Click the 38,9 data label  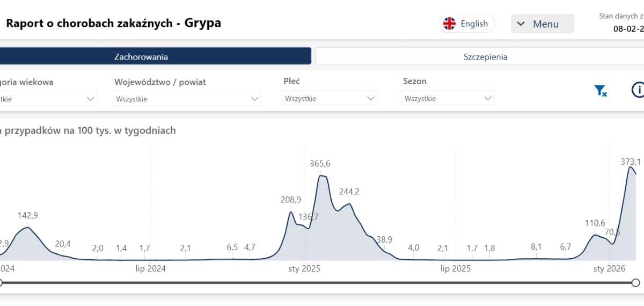(384, 239)
